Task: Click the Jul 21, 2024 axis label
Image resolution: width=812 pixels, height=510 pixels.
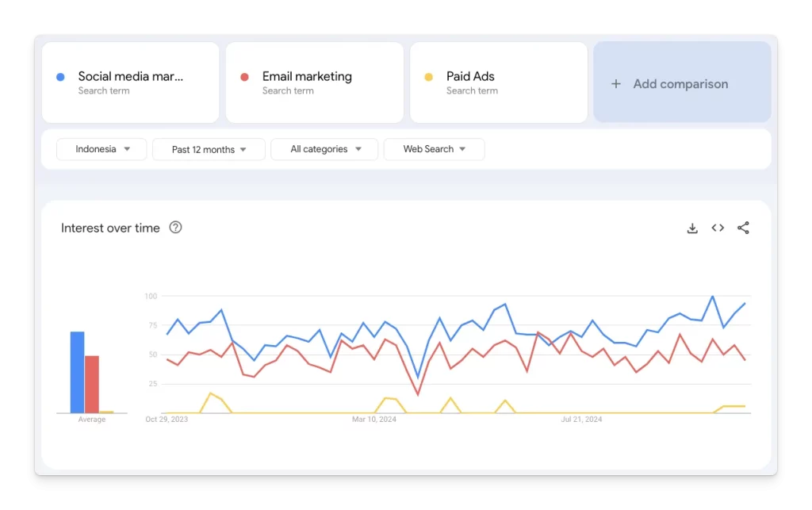Action: tap(581, 420)
